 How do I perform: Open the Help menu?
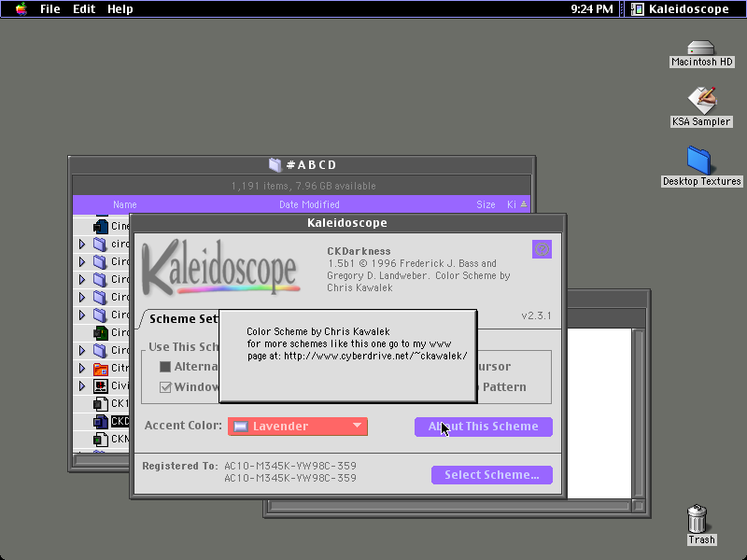tap(120, 9)
